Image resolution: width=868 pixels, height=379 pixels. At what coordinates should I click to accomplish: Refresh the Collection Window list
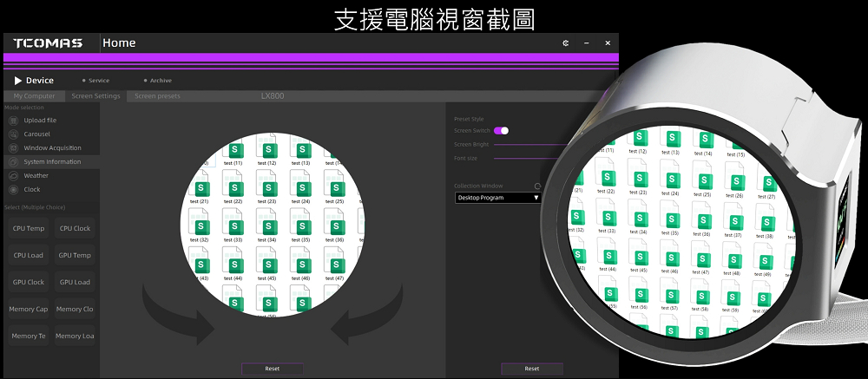coord(537,186)
